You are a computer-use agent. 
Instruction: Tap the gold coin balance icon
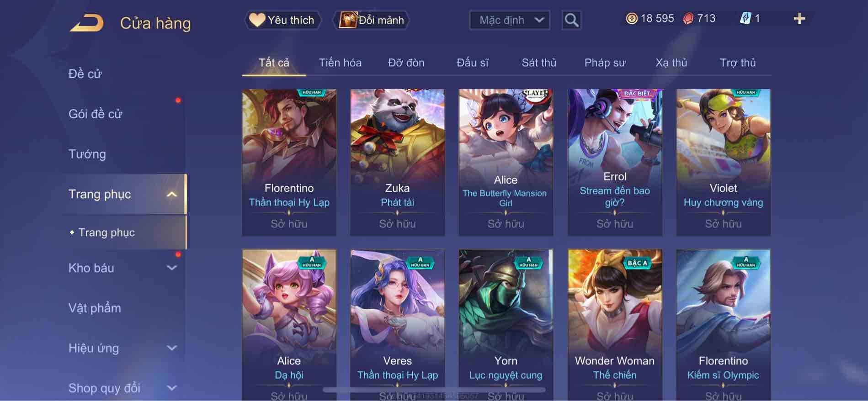click(x=632, y=19)
